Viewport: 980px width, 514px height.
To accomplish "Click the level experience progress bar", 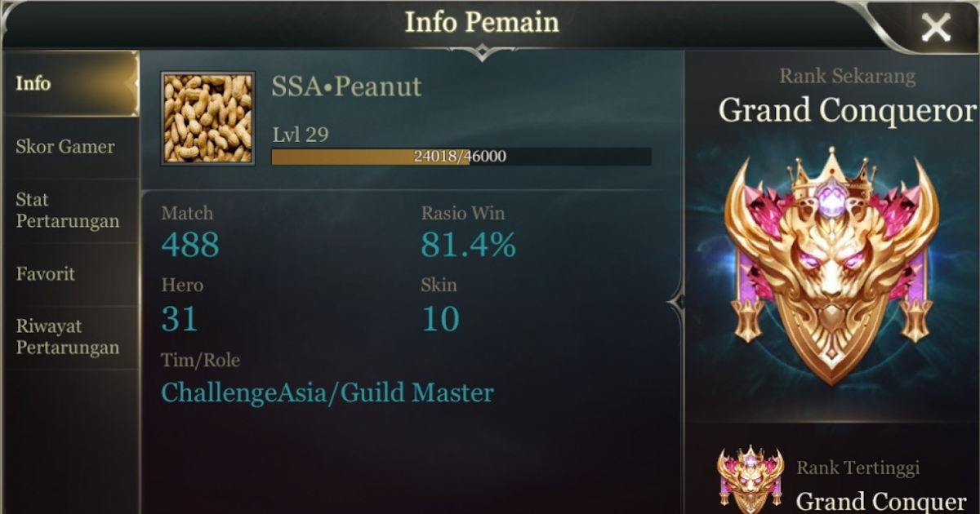I will [461, 156].
